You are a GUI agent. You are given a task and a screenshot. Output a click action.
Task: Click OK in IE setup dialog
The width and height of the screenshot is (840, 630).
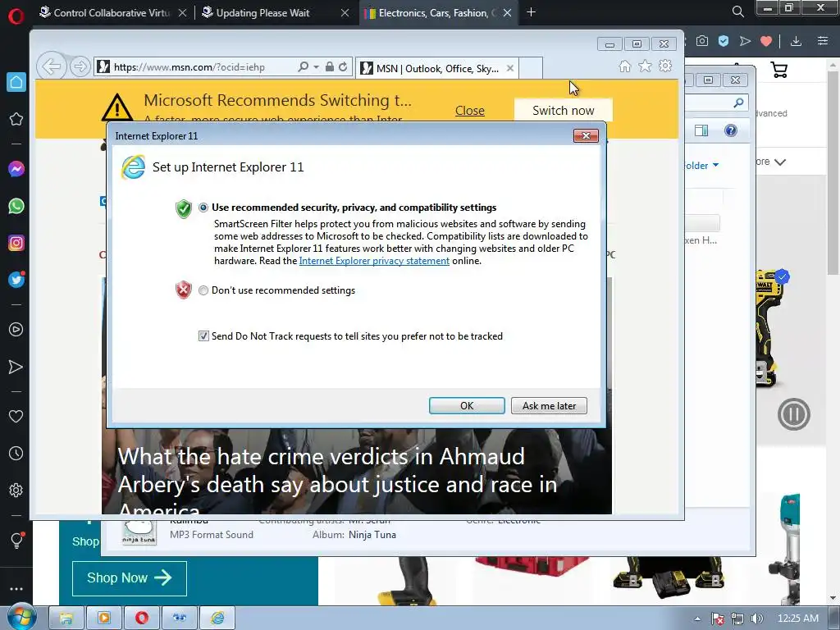pyautogui.click(x=467, y=405)
